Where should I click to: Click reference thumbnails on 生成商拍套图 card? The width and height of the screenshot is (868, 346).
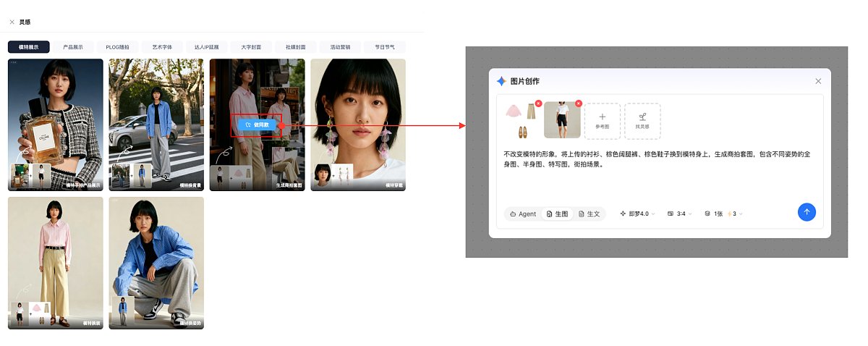coord(231,177)
